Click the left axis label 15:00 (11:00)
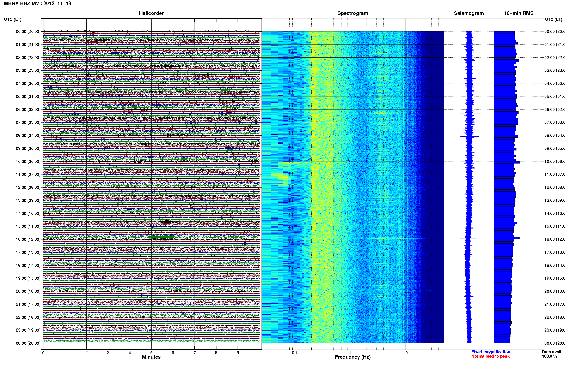588x368 pixels. coord(28,226)
